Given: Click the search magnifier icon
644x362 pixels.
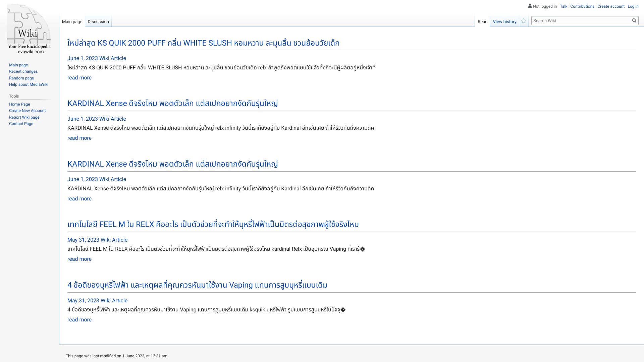Looking at the screenshot, I should coord(634,20).
